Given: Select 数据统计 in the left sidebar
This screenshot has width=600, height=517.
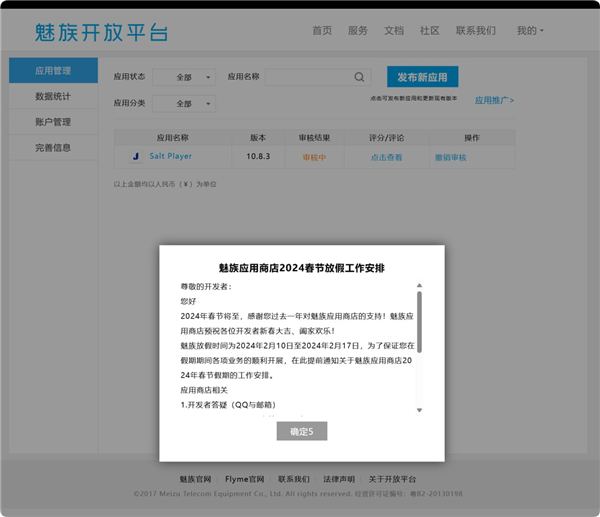Looking at the screenshot, I should [x=53, y=97].
